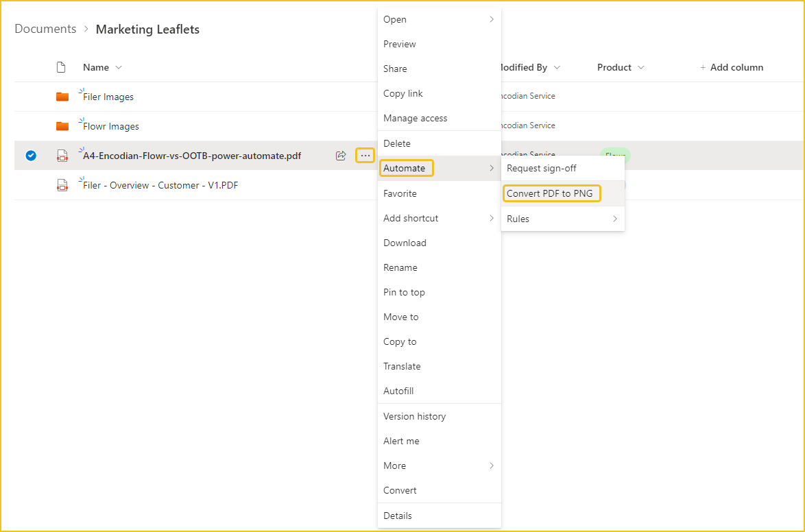Viewport: 805px width, 532px height.
Task: Expand the Open submenu arrow
Action: coord(492,19)
